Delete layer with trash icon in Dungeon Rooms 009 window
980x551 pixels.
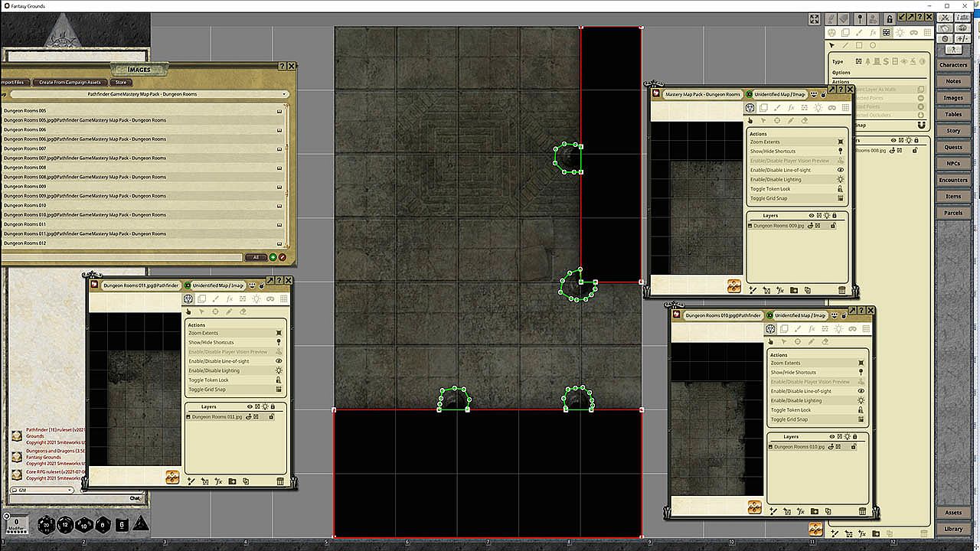coord(842,290)
